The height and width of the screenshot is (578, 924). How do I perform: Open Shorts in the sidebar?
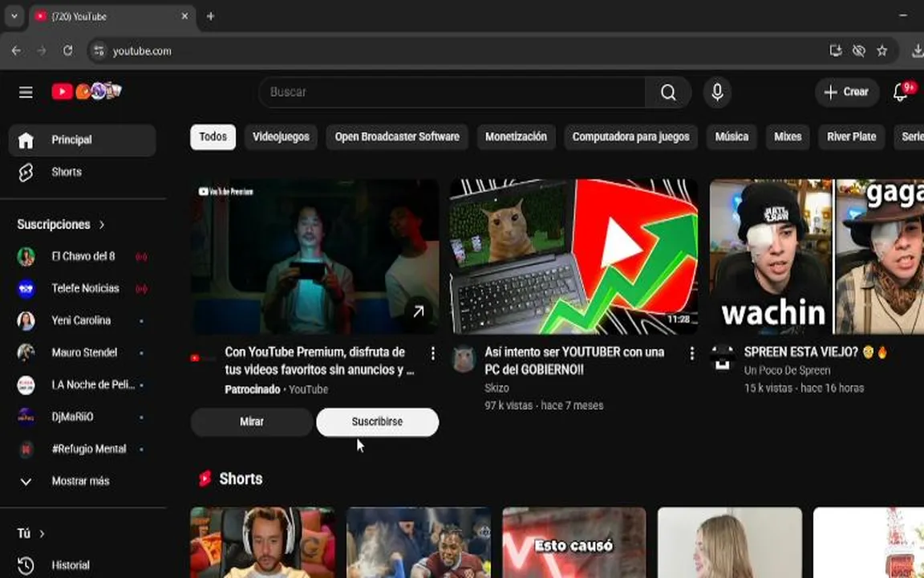tap(83, 173)
